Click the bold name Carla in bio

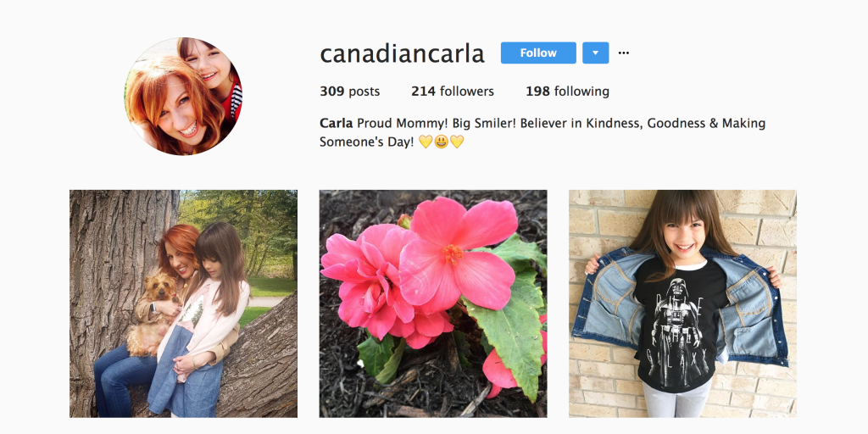tap(336, 123)
